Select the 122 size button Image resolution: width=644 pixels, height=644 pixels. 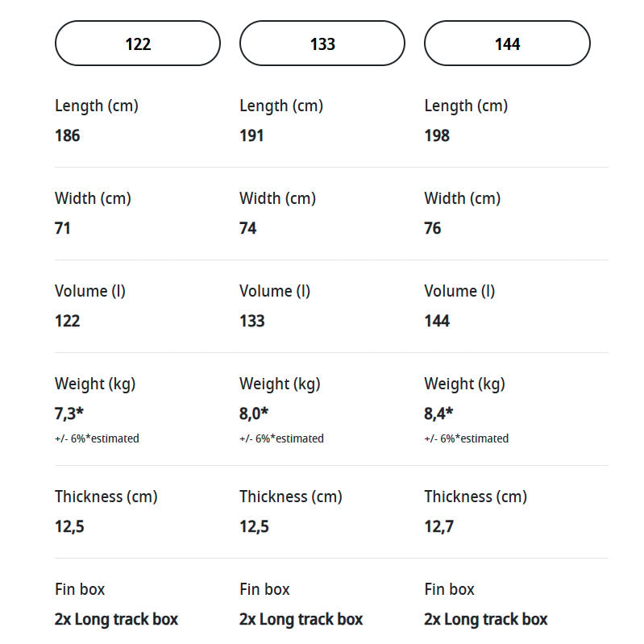point(138,44)
